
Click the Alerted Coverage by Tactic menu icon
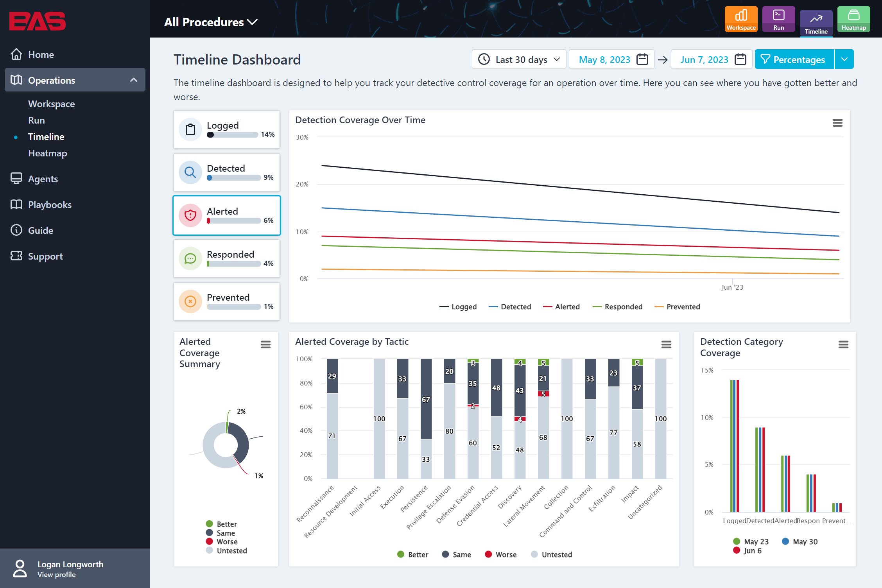[666, 343]
